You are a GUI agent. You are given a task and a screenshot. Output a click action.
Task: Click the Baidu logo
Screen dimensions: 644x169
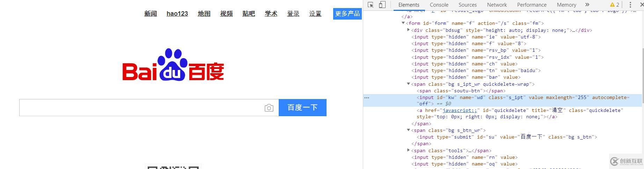pos(173,65)
